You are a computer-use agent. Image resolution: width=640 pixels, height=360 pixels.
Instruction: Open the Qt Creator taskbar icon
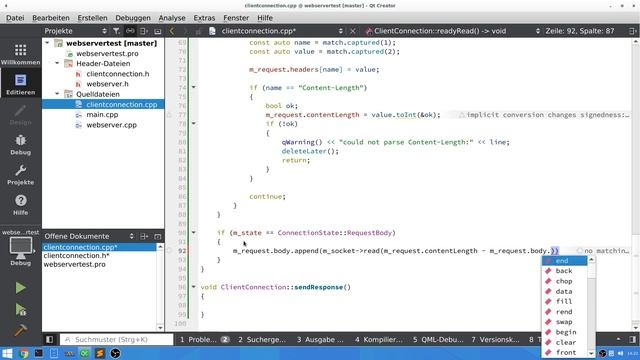click(84, 353)
